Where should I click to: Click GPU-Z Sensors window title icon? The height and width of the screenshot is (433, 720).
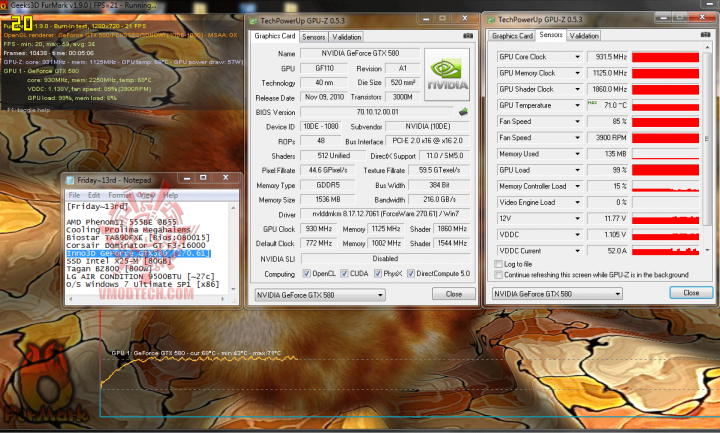point(491,20)
